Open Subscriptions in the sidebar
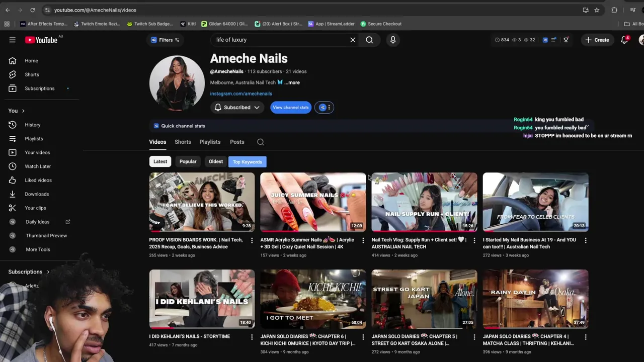 pyautogui.click(x=40, y=88)
